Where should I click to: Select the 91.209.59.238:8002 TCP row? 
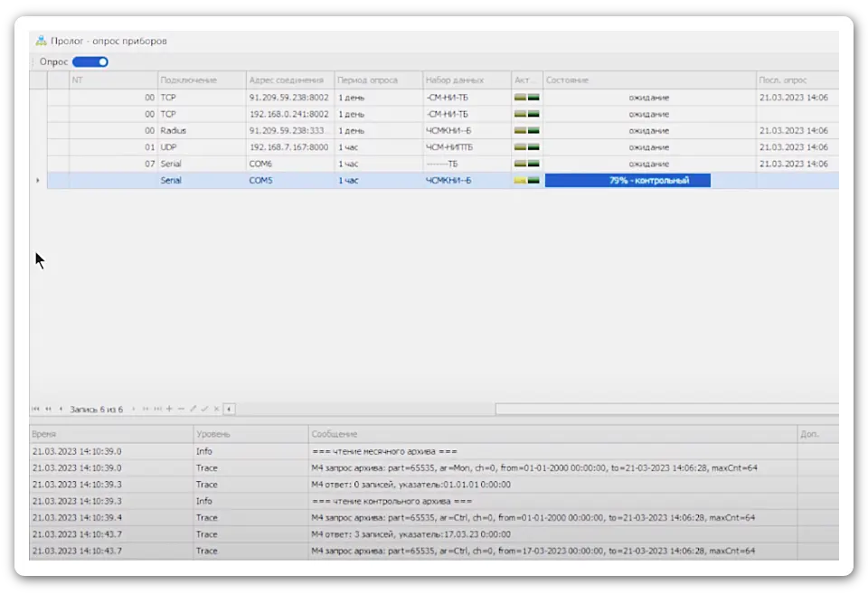click(289, 97)
